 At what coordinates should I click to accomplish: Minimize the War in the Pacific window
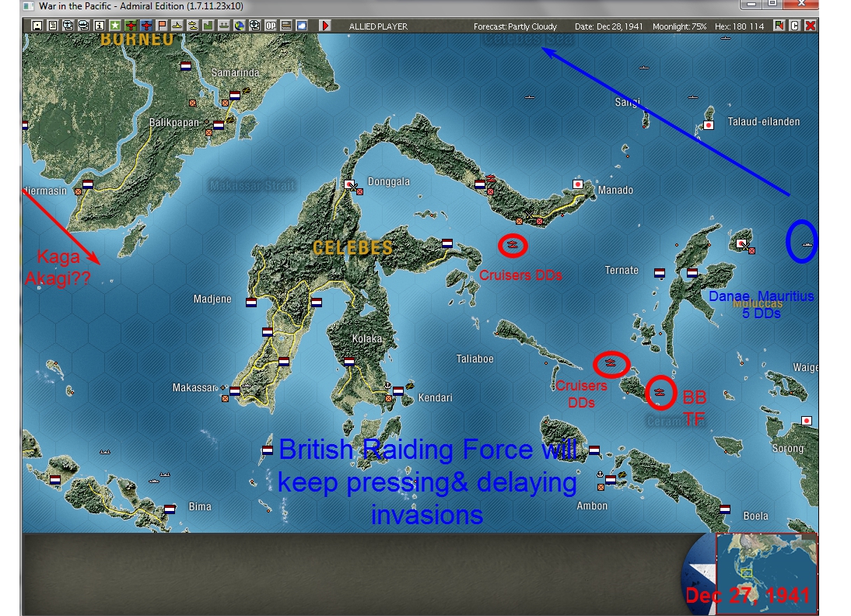pos(751,5)
